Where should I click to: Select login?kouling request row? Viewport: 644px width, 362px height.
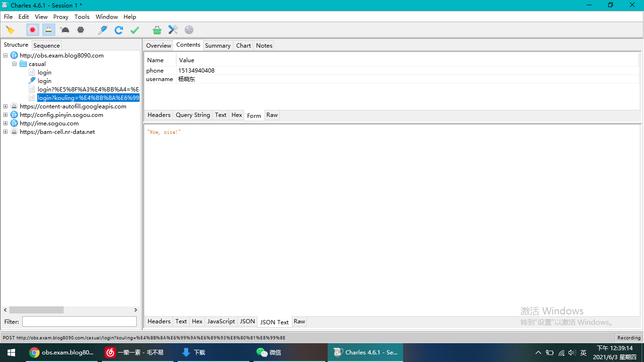(x=88, y=98)
